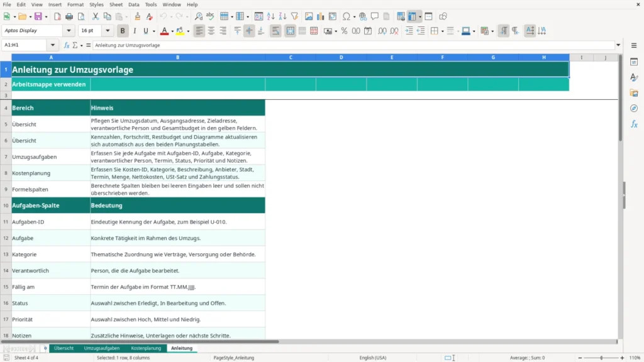Click the Open folder icon
Image resolution: width=644 pixels, height=362 pixels.
pos(22,16)
